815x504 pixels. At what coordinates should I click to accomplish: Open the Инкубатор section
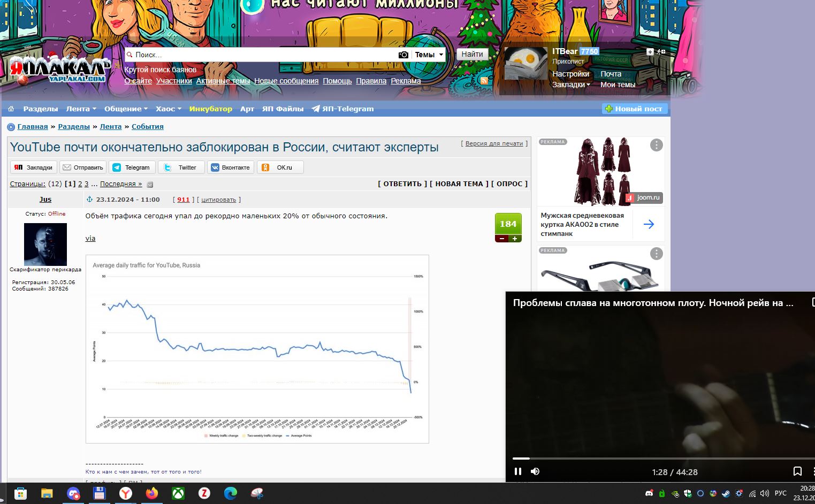(x=211, y=109)
